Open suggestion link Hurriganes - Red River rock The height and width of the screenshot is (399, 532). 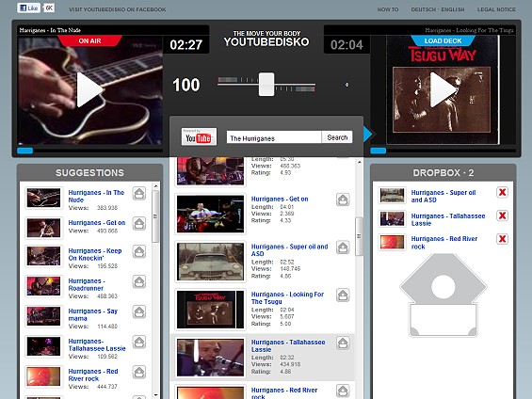(93, 375)
